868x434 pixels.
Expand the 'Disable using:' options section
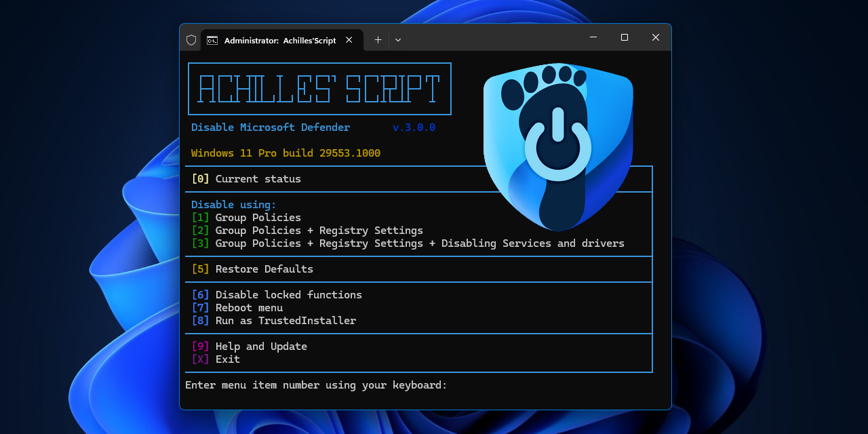[x=233, y=204]
